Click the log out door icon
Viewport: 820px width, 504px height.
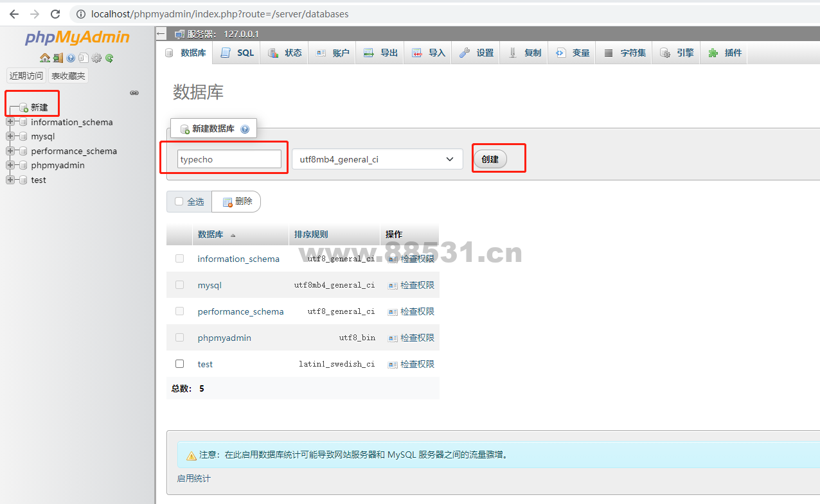58,58
